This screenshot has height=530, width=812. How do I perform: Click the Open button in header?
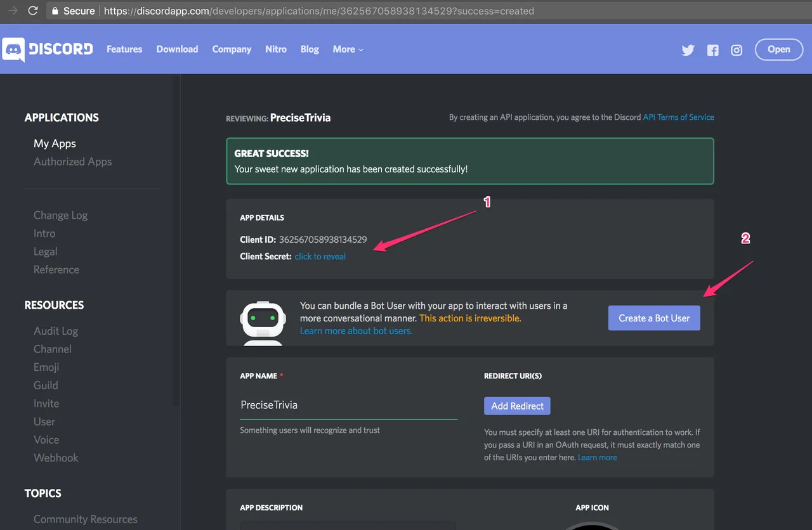(779, 49)
